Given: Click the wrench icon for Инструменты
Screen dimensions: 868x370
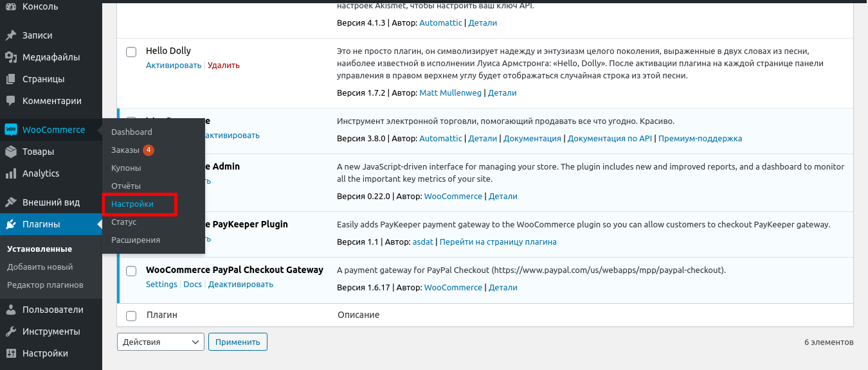Looking at the screenshot, I should (11, 331).
